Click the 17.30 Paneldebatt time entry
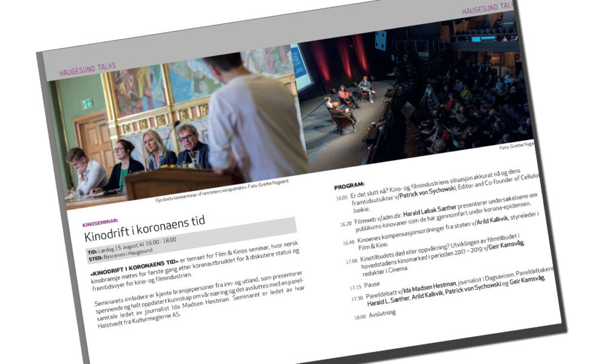This screenshot has width=607, height=364. coord(357,298)
